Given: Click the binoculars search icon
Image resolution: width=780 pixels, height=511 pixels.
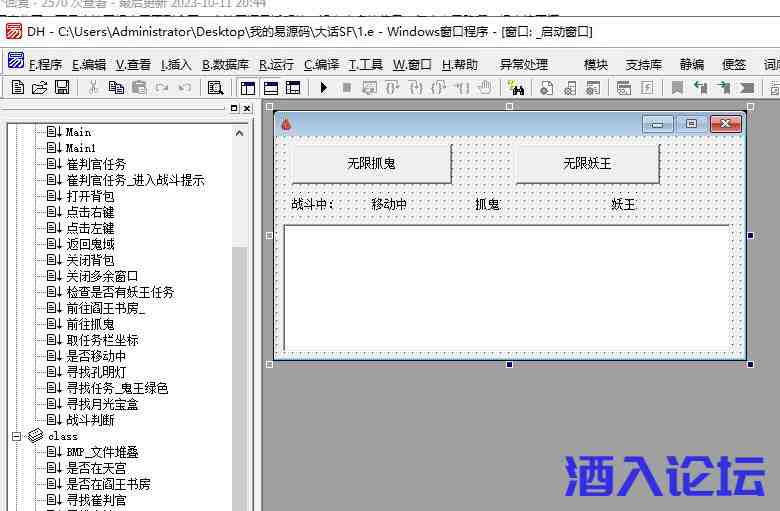Looking at the screenshot, I should (516, 88).
